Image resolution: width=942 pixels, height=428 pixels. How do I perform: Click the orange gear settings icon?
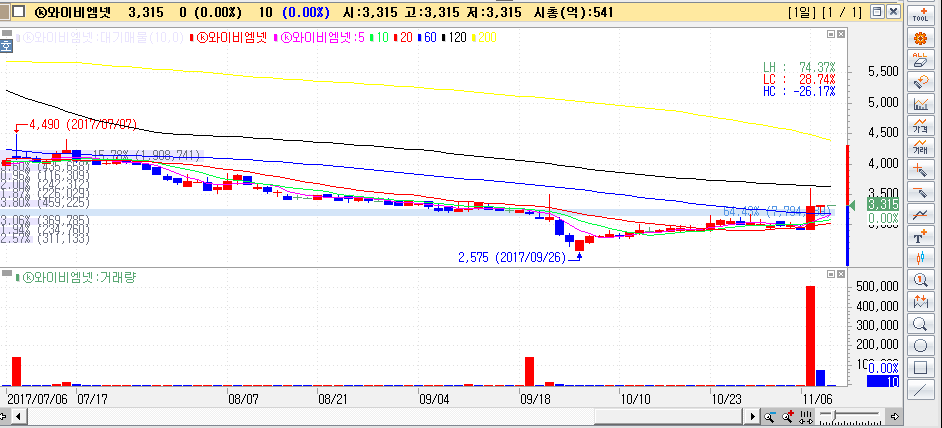921,38
